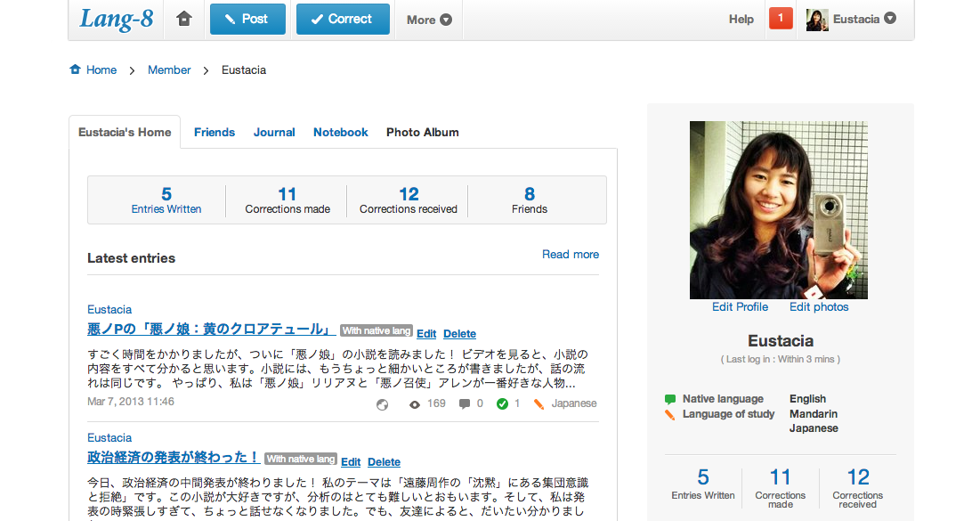Screen dimensions: 980x521
Task: Click the eye views icon showing 169
Action: pos(415,404)
